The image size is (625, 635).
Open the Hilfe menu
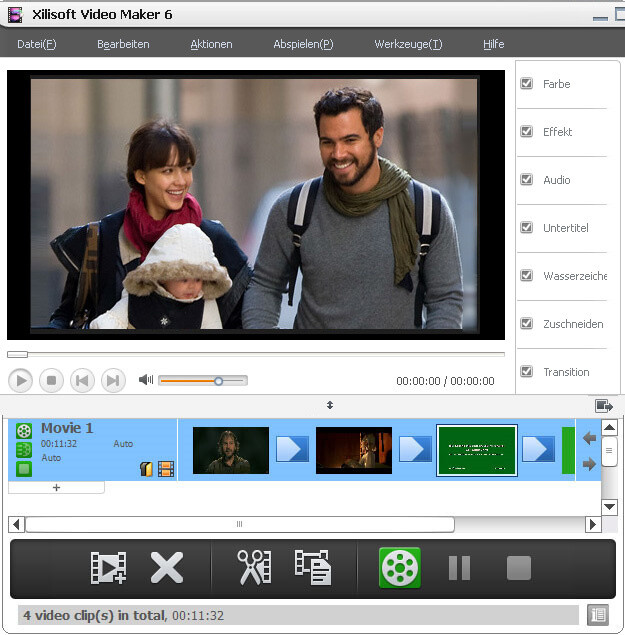pos(494,44)
